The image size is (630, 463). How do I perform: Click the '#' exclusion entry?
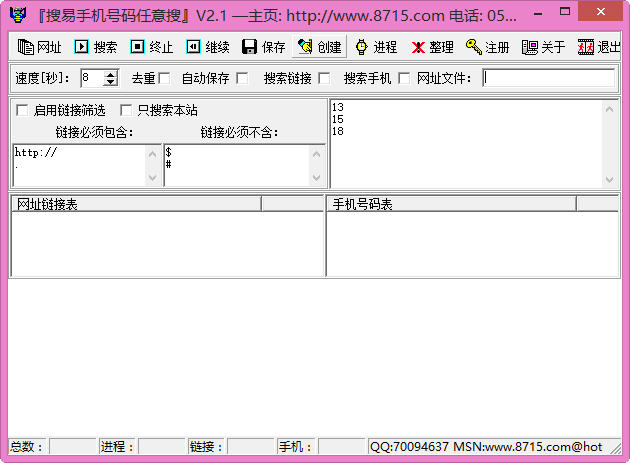168,164
